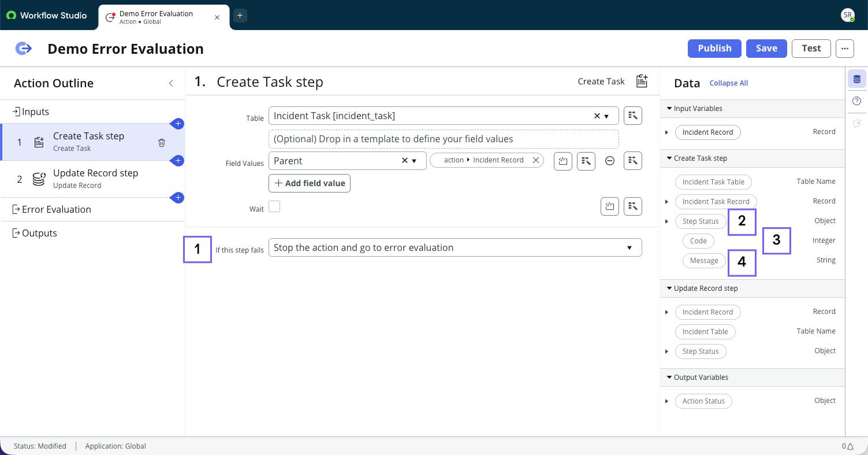Delete the Create Task step with trash icon
The height and width of the screenshot is (455, 868).
(x=162, y=142)
